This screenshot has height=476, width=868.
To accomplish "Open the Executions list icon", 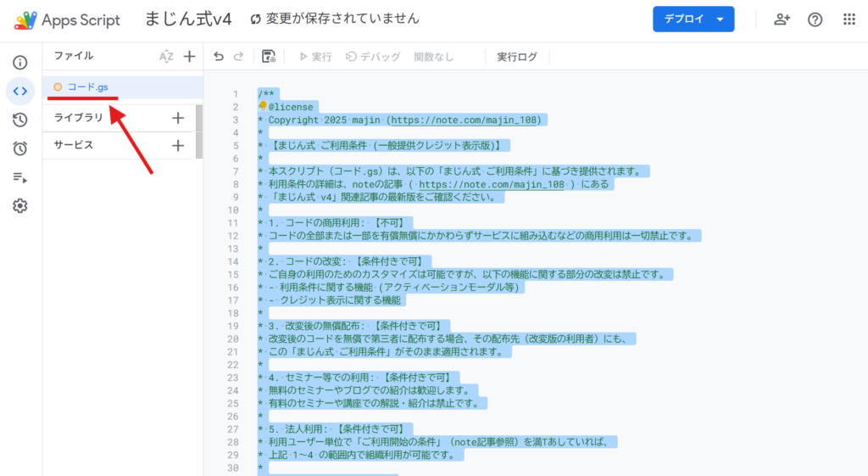I will click(20, 177).
